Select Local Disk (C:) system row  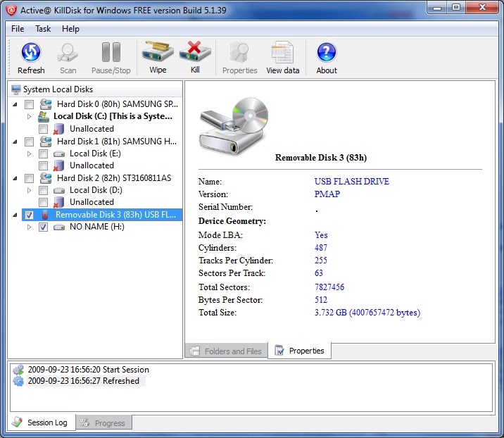pyautogui.click(x=113, y=116)
